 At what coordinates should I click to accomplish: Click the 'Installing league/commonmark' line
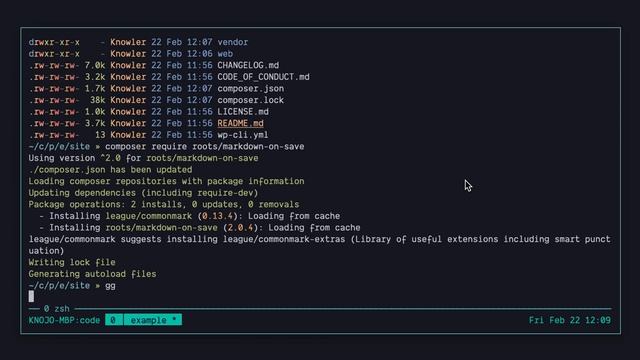tap(189, 216)
